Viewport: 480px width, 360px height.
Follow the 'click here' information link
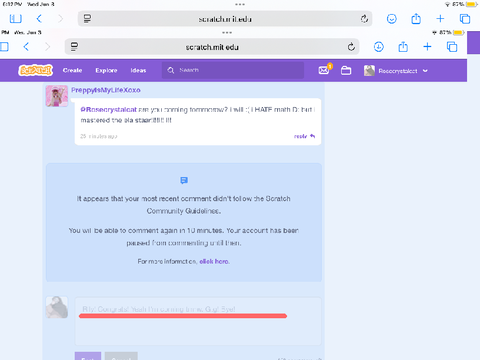coord(214,262)
